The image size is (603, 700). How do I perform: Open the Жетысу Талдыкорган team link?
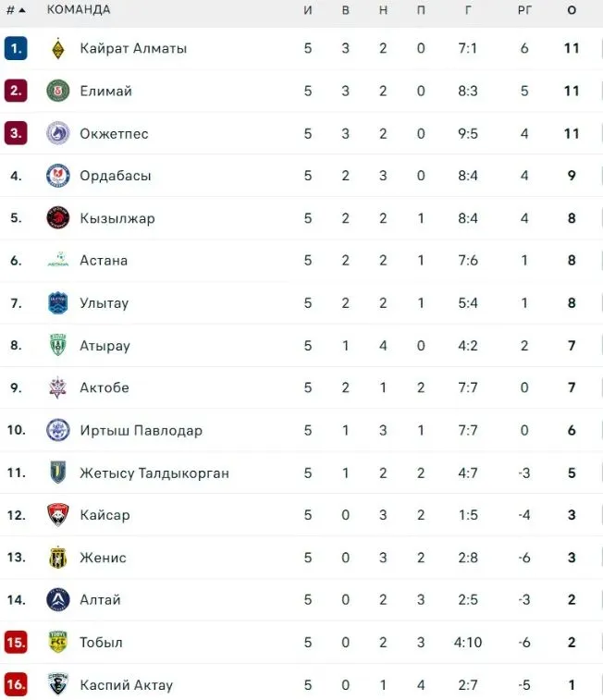coord(154,473)
